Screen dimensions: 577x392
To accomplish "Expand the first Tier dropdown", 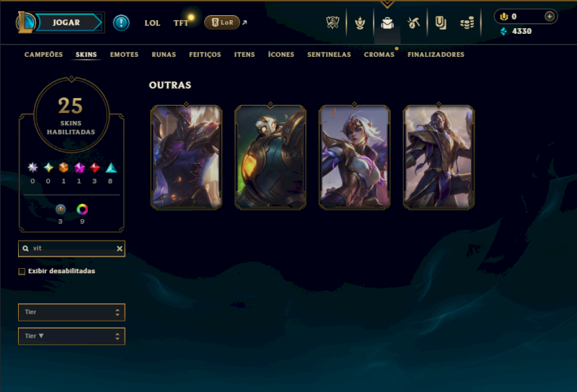I will (71, 312).
